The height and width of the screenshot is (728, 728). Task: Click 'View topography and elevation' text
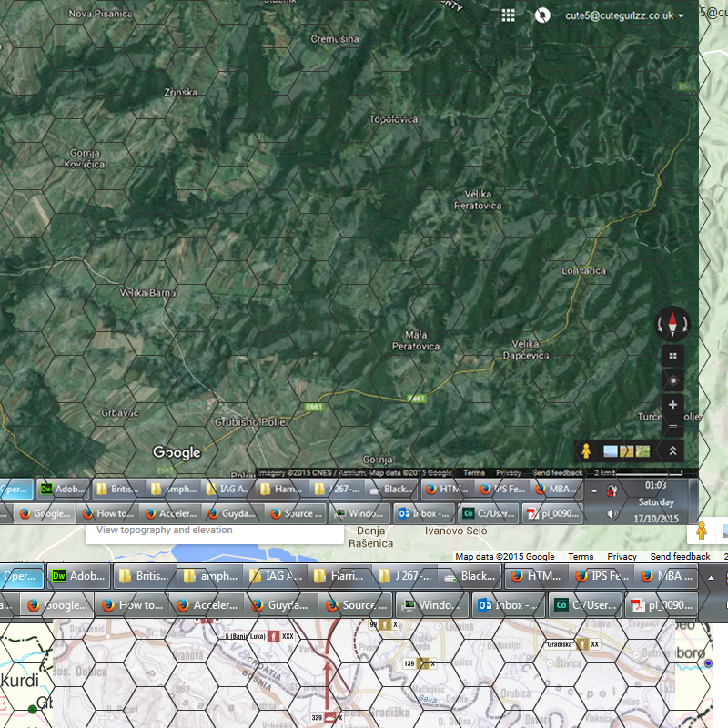pos(165,530)
